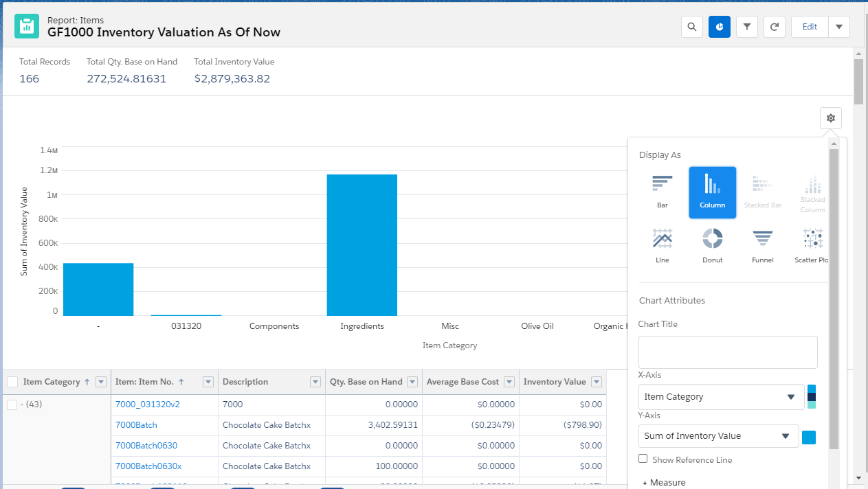868x489 pixels.
Task: Refresh the report with the reload icon
Action: click(x=775, y=27)
